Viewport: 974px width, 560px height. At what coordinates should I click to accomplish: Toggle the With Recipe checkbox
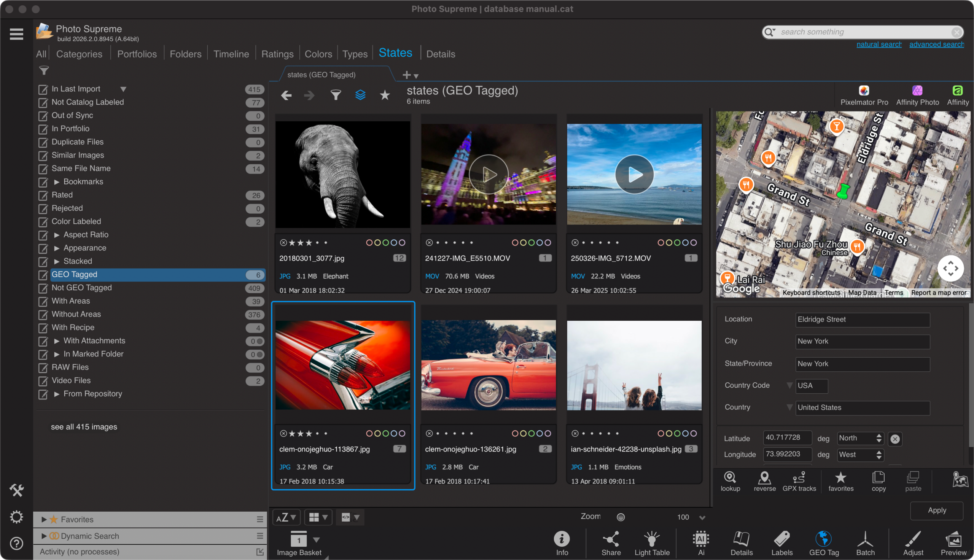43,328
